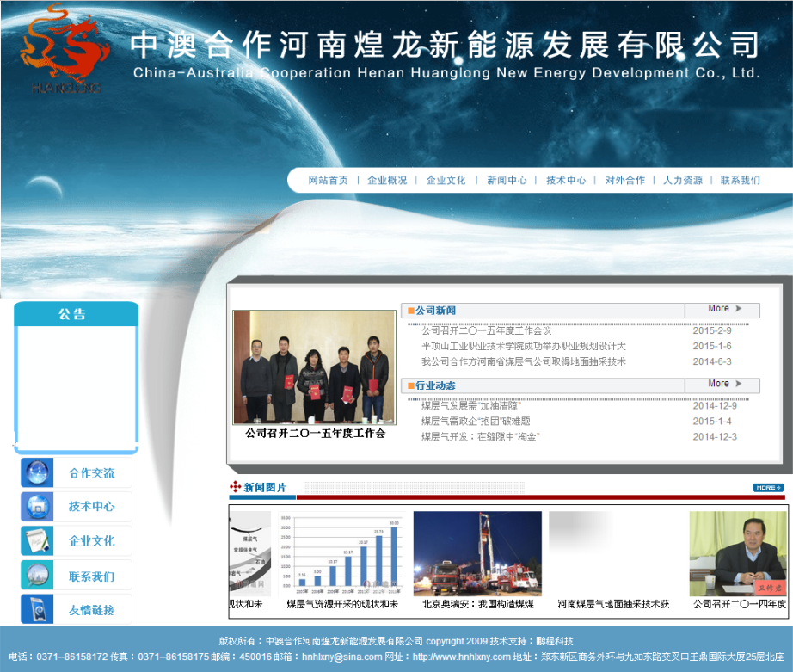Open the 网站首页 navigation item
Screen dimensions: 793x672
click(326, 181)
